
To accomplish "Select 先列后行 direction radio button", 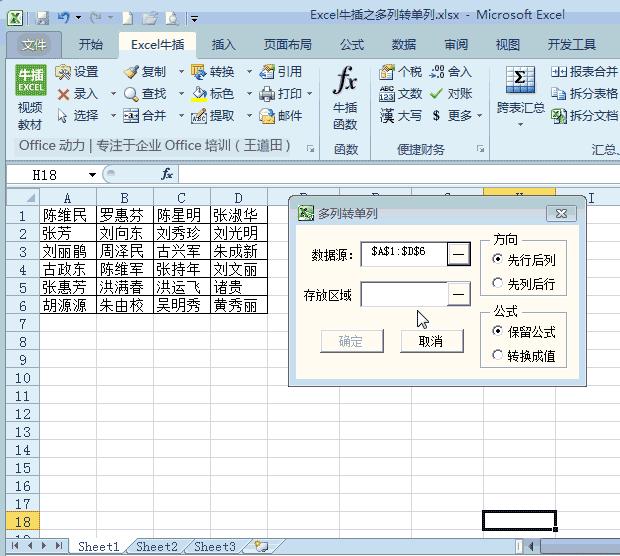I will click(x=497, y=283).
